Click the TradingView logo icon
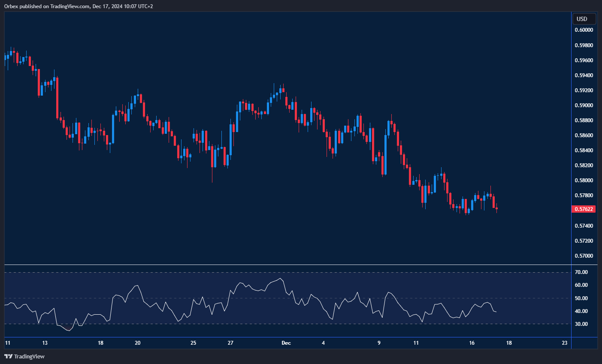 coord(8,356)
